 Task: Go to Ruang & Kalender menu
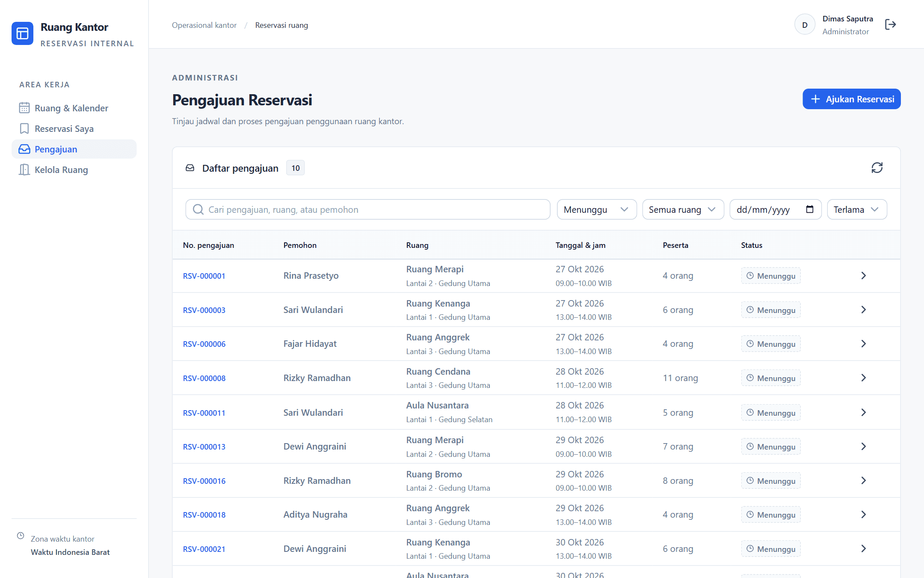coord(74,108)
